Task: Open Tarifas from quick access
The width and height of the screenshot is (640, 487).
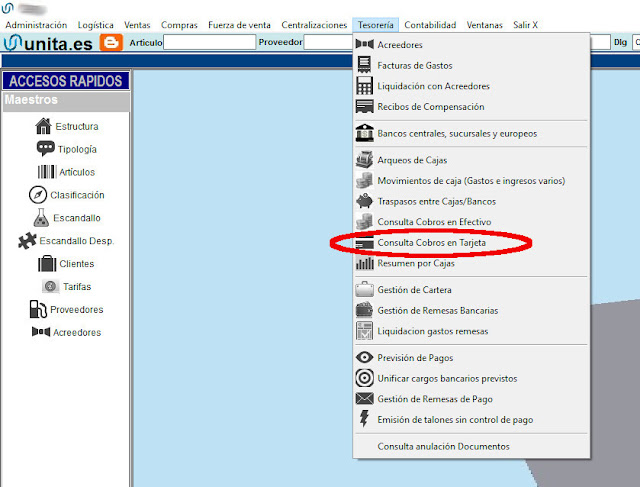Action: pyautogui.click(x=76, y=287)
